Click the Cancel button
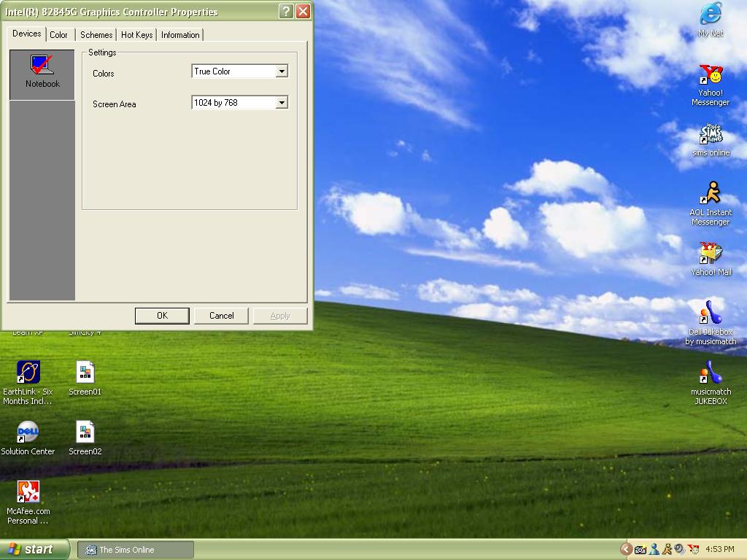Screen dimensions: 747x560 [x=222, y=316]
